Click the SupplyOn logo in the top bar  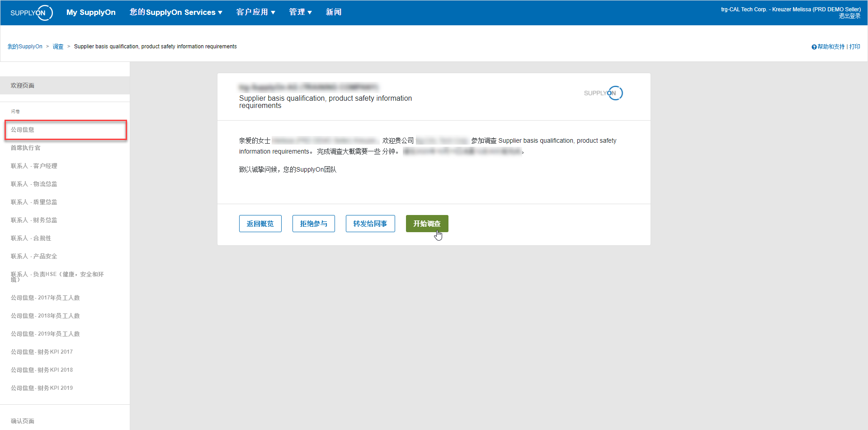point(31,13)
